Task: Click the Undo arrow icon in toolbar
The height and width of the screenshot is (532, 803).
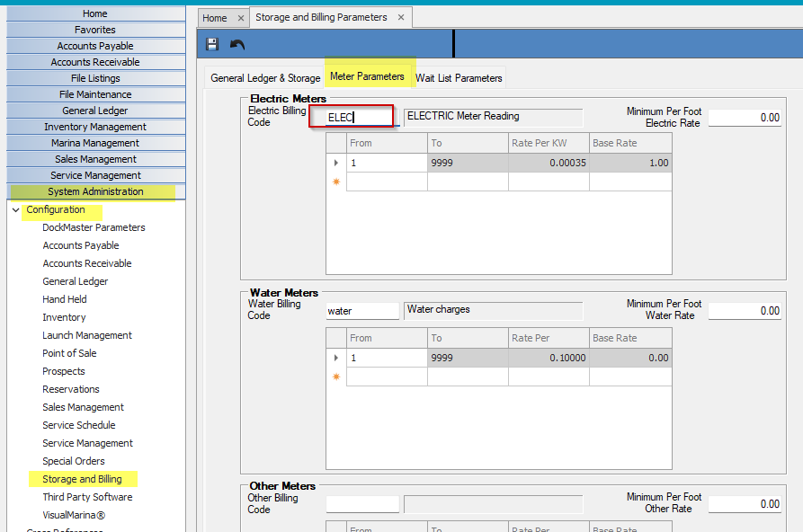Action: click(237, 44)
